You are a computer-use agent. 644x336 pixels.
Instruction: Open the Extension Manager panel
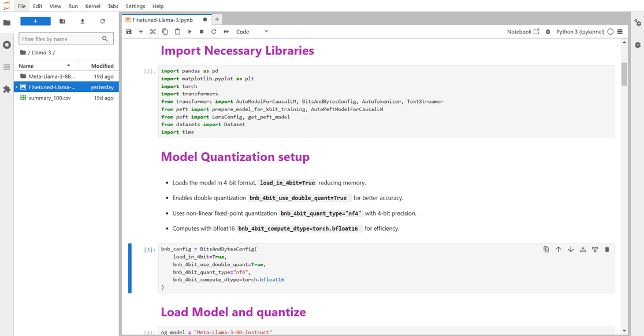pyautogui.click(x=6, y=89)
